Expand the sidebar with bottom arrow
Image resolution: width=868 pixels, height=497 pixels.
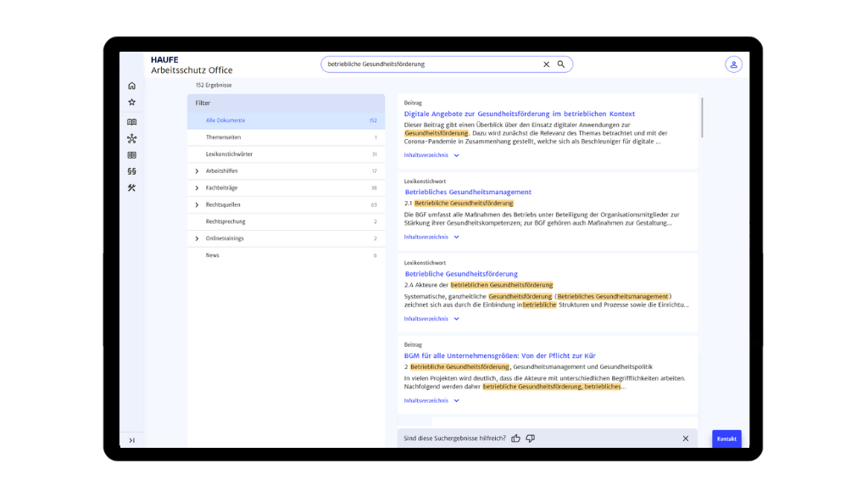click(x=131, y=440)
